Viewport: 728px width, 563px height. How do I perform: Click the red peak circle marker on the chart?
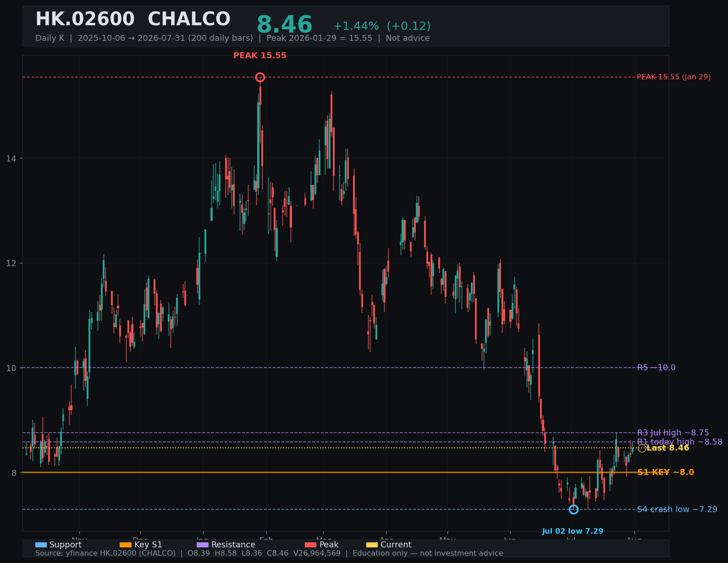260,77
